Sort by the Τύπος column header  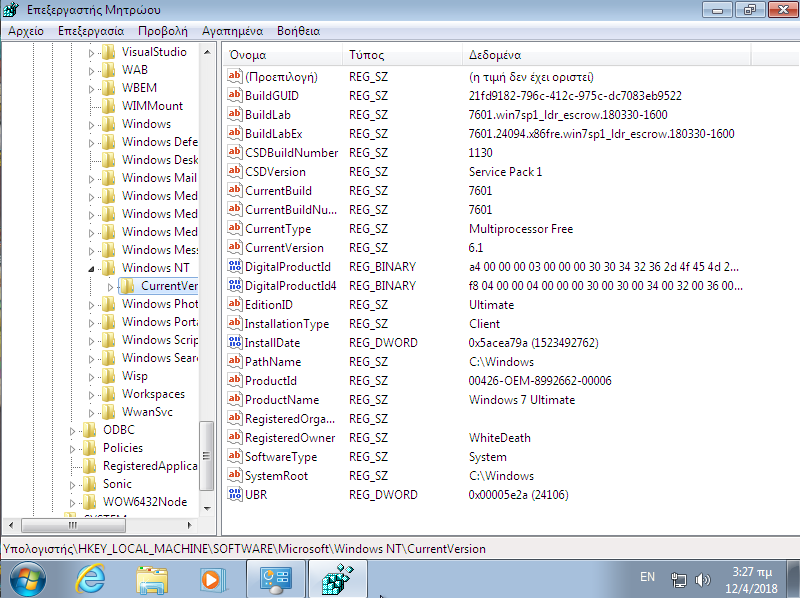[403, 55]
